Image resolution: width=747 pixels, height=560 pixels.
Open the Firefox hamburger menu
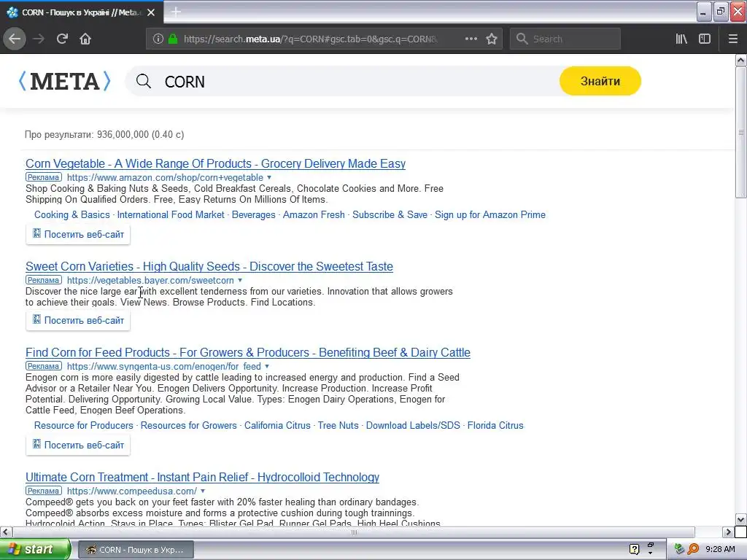pyautogui.click(x=733, y=39)
